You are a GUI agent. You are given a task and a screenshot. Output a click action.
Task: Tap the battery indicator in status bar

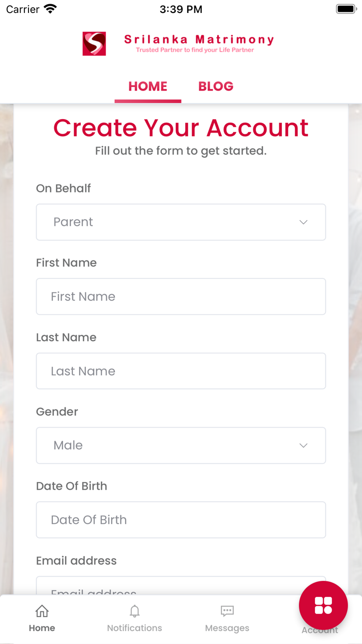click(345, 8)
